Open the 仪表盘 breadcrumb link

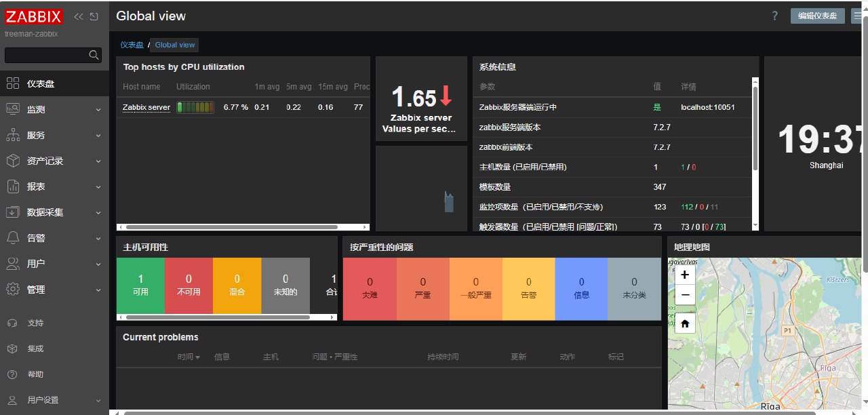[132, 45]
